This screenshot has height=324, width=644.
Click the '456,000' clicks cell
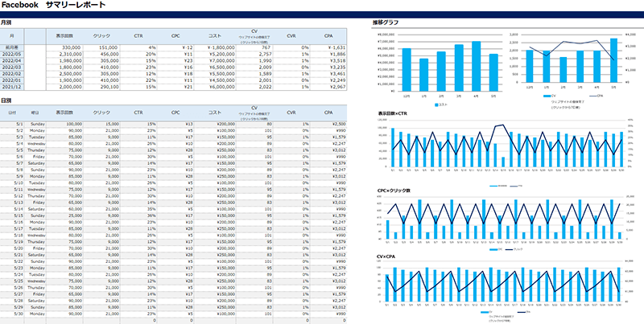[x=101, y=54]
